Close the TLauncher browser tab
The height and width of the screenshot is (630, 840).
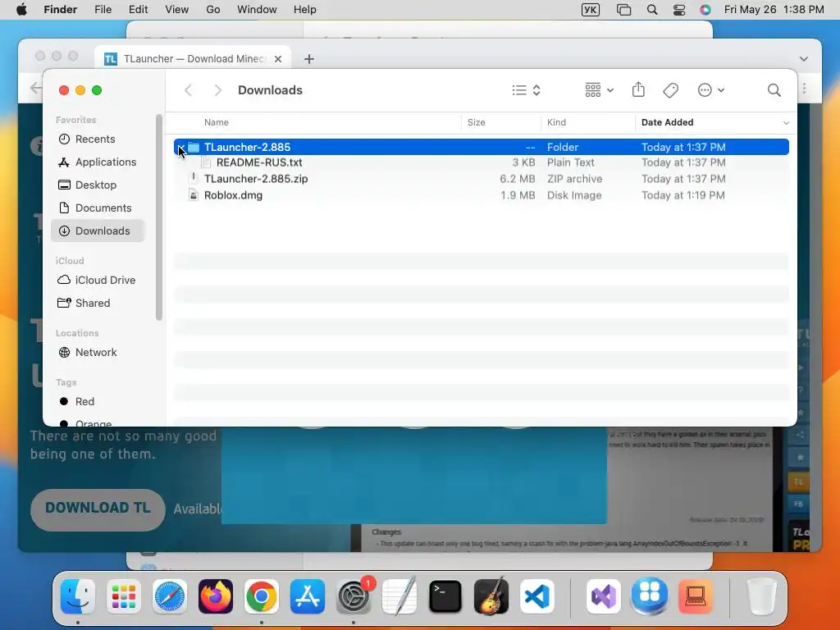(x=278, y=59)
